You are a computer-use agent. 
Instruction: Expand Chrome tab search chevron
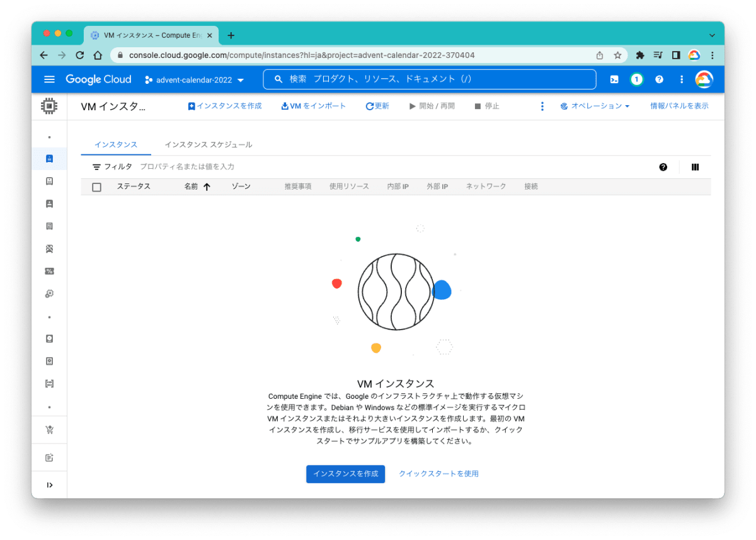coord(712,35)
